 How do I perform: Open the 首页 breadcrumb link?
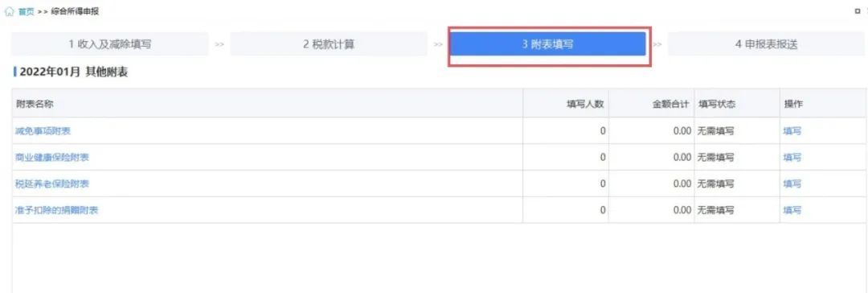pos(26,11)
